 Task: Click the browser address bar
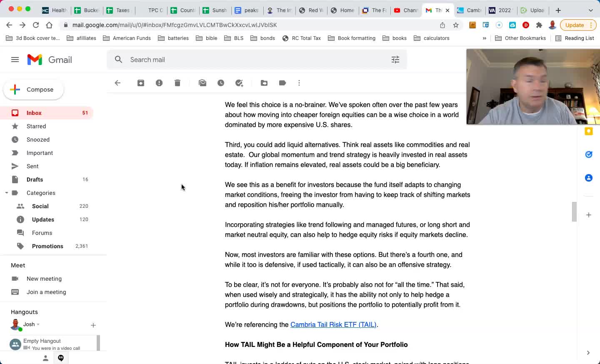tap(250, 25)
